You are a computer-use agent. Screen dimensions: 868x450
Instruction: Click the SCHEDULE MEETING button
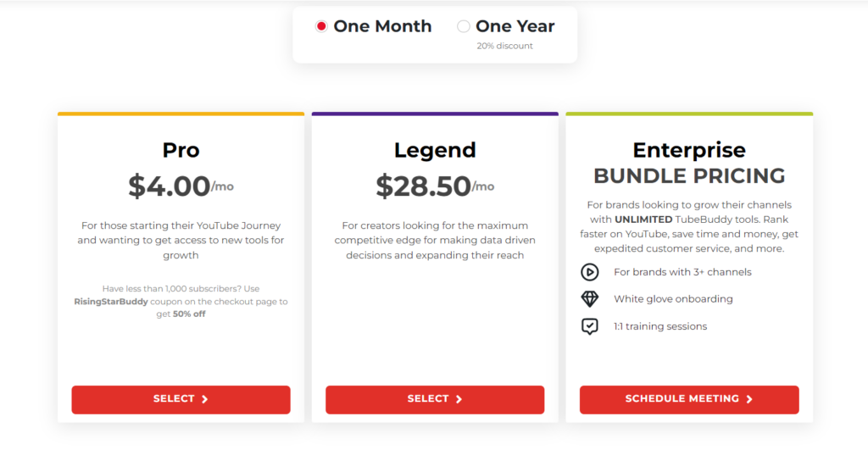click(x=689, y=399)
